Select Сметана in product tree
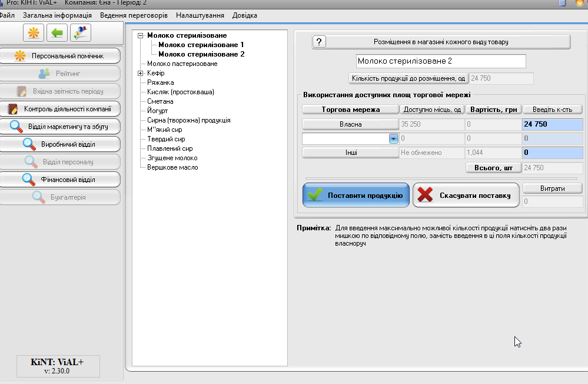 [x=160, y=101]
